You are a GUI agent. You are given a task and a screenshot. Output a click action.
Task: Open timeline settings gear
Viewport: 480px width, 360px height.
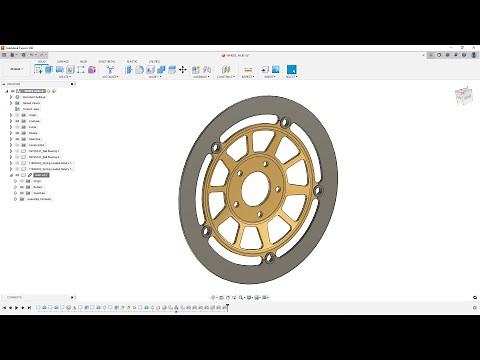coord(475,308)
